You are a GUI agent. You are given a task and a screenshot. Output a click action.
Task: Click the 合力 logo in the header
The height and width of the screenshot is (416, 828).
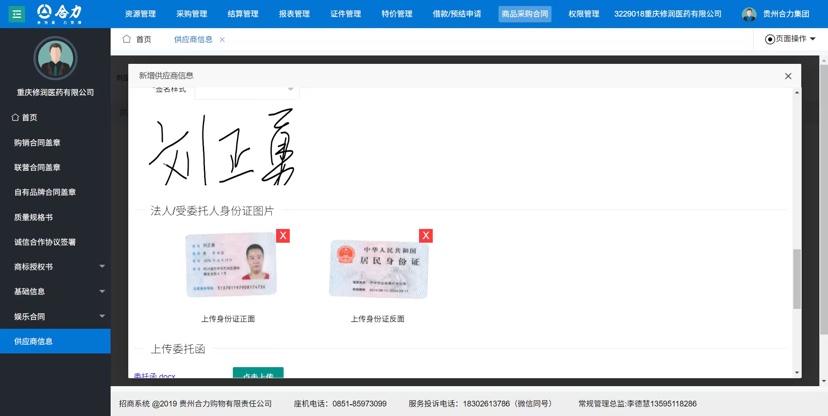tap(60, 14)
